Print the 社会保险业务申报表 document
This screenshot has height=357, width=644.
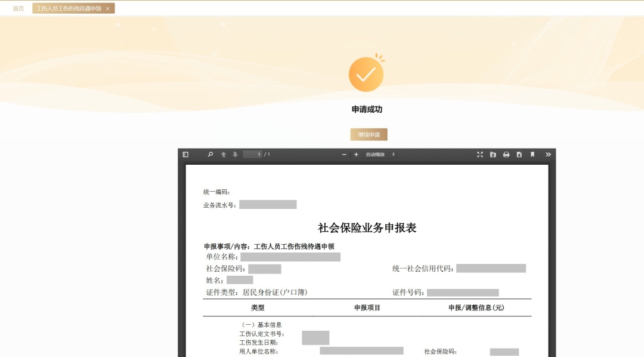(506, 155)
